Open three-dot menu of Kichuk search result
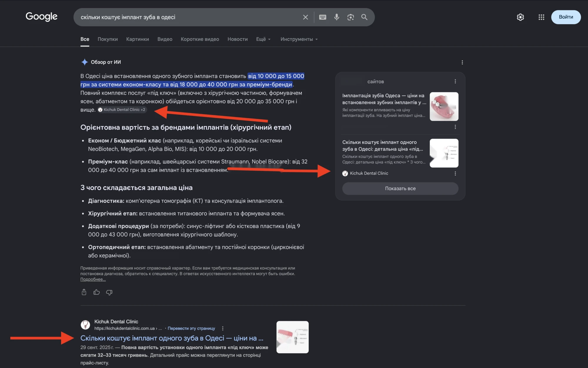The image size is (588, 368). click(x=223, y=328)
